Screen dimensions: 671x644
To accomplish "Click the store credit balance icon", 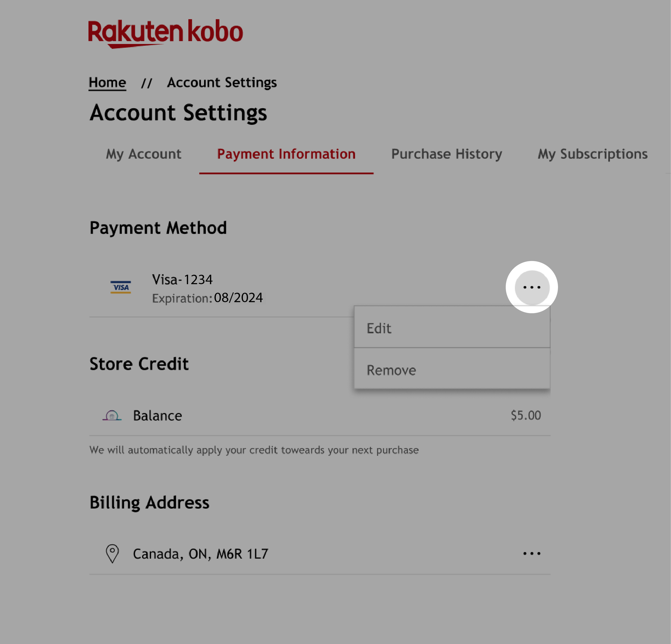I will (113, 415).
